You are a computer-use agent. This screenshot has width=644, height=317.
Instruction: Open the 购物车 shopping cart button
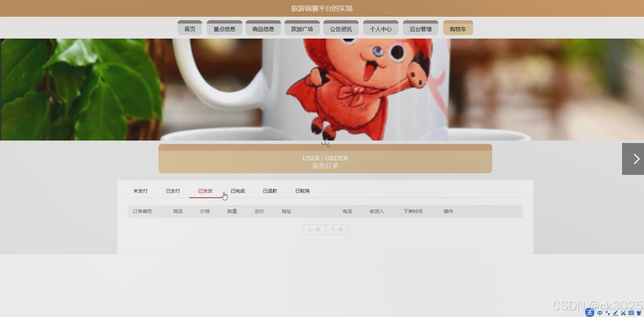pos(458,29)
